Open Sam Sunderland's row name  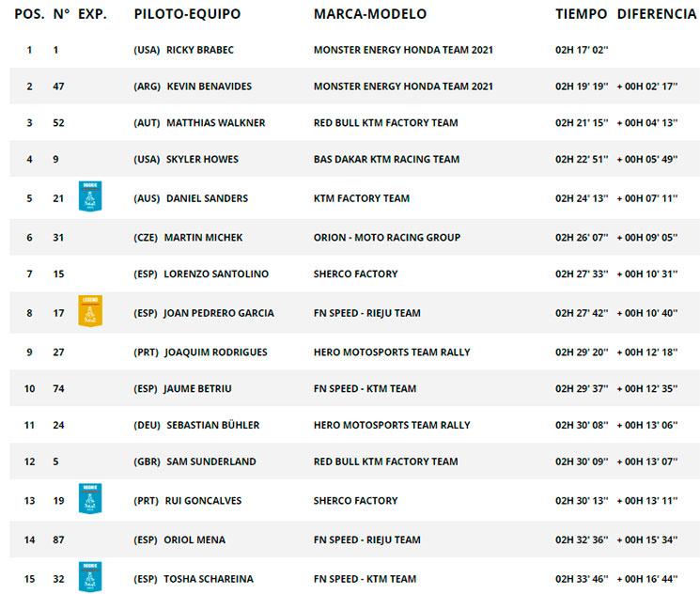point(211,461)
